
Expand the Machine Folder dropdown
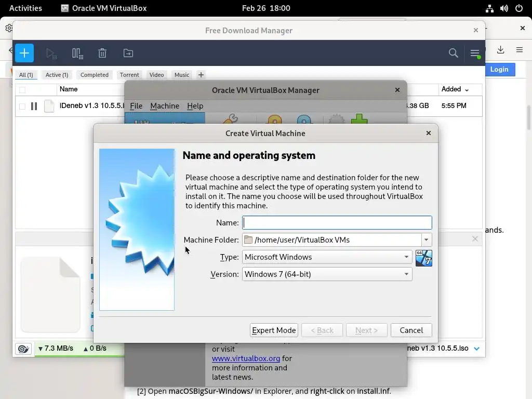[x=426, y=240]
